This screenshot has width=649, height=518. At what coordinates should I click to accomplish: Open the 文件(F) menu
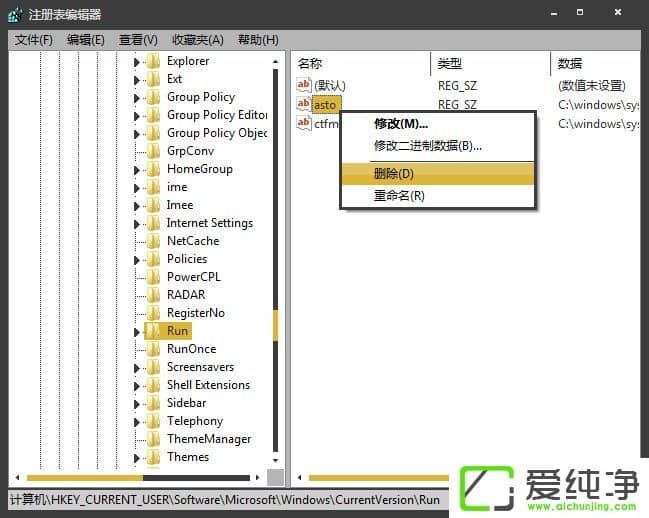point(34,39)
